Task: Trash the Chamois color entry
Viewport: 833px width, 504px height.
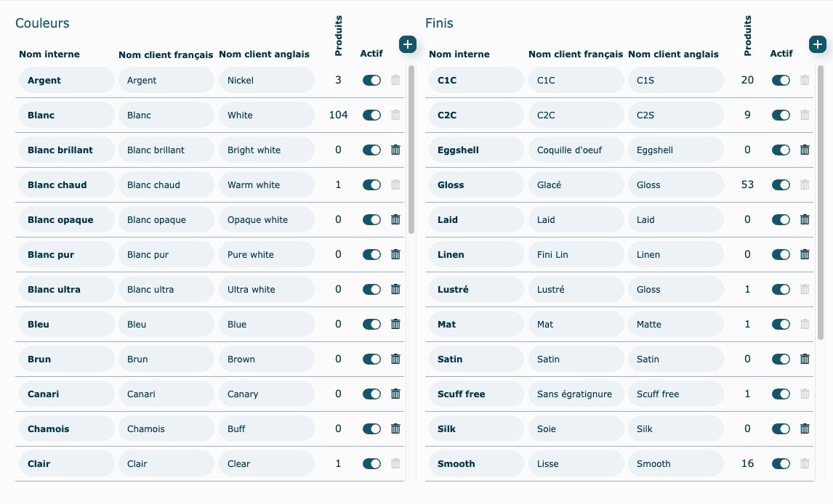Action: click(395, 428)
